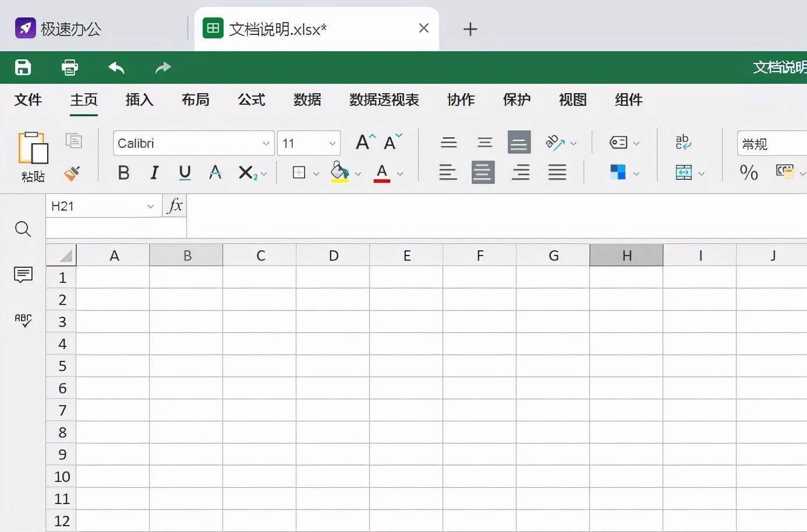
Task: Increase font size with A up-arrow icon
Action: pyautogui.click(x=365, y=142)
